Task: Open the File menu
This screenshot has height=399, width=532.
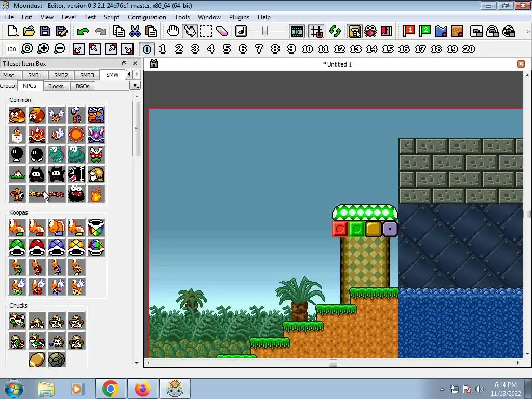Action: [9, 17]
